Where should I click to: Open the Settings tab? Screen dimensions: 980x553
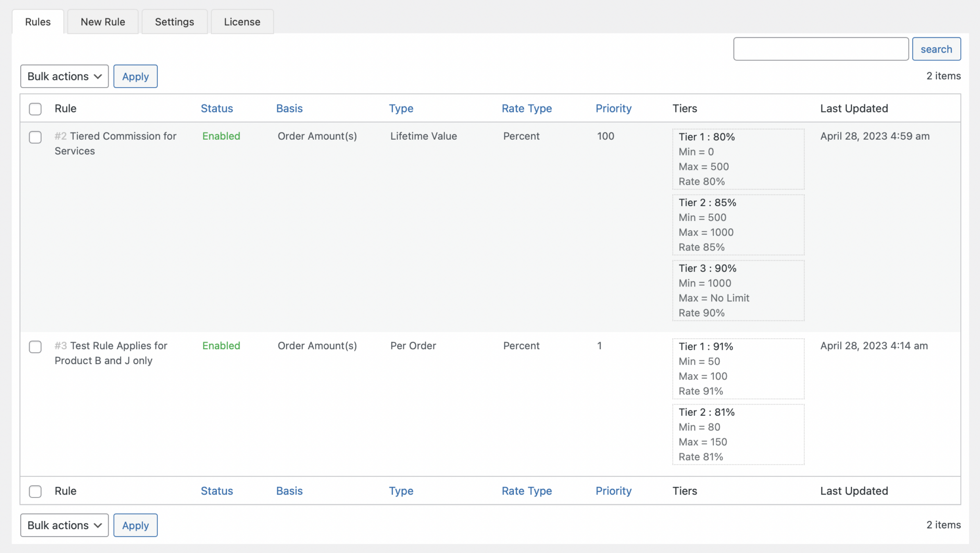[174, 22]
